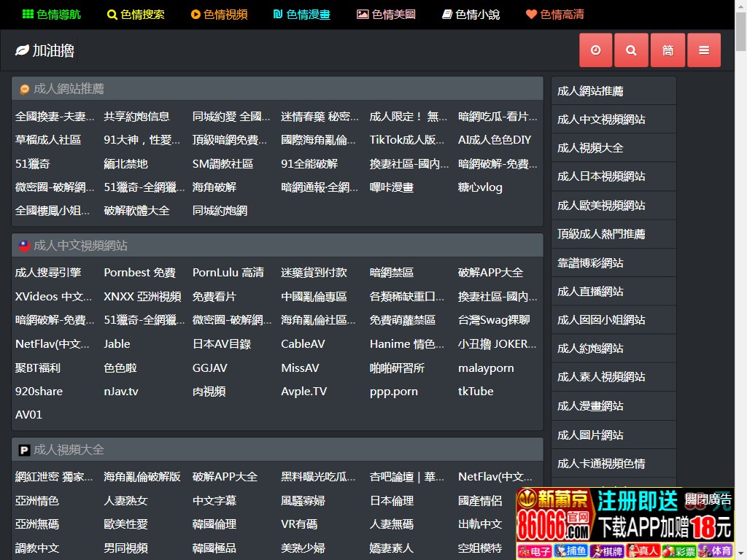747x560 pixels.
Task: Open the 糖心vlog link
Action: click(480, 187)
